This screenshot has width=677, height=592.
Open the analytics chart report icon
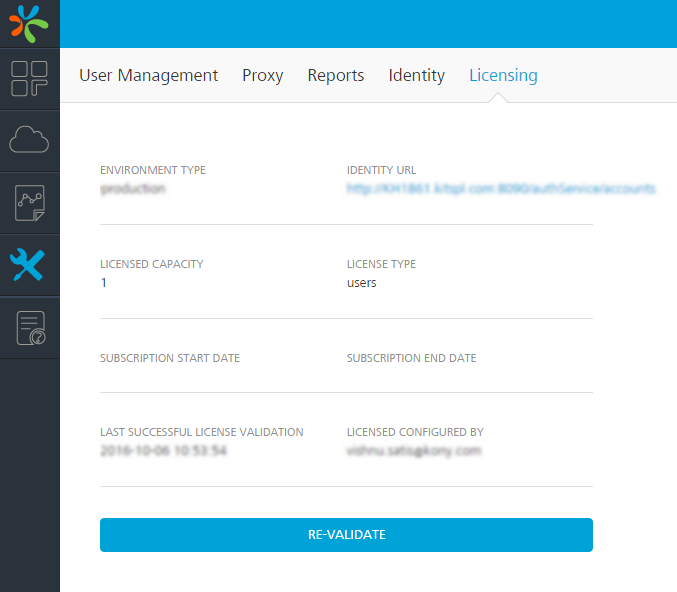pos(29,203)
